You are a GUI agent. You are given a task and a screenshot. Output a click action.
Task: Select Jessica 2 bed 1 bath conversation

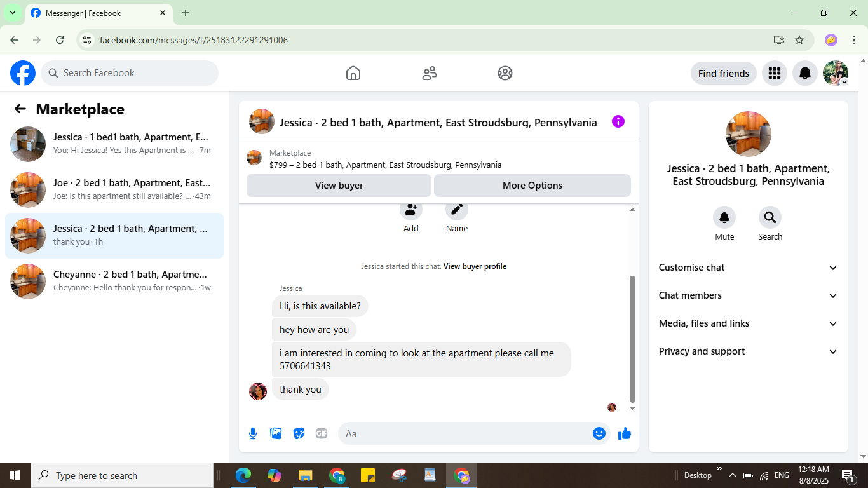point(114,236)
